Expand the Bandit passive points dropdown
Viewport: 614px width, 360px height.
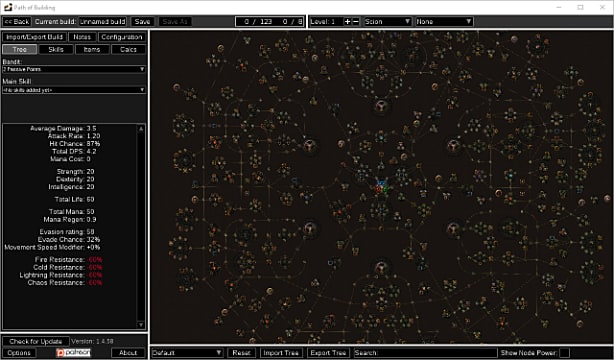(x=74, y=69)
